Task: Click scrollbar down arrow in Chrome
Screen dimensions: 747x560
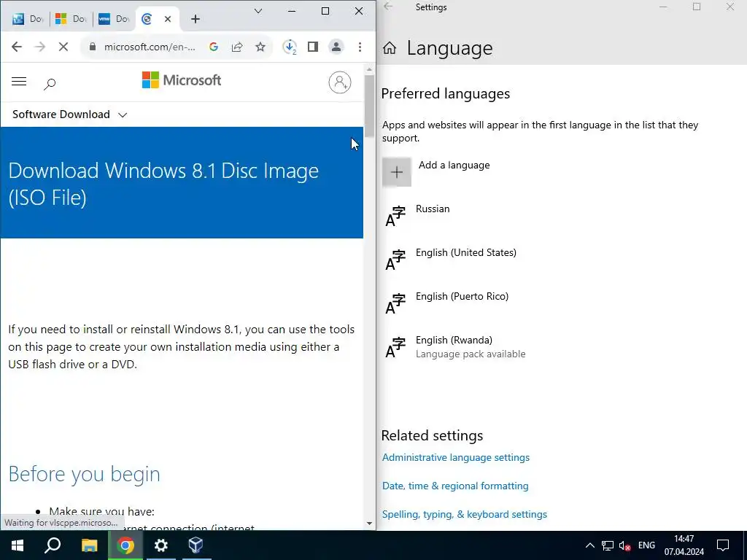Action: click(x=369, y=524)
